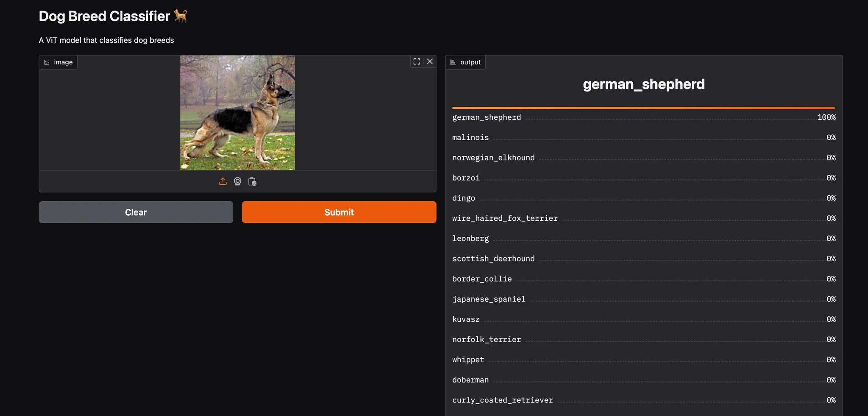This screenshot has width=868, height=416.
Task: Select the malinois prediction row
Action: click(x=470, y=137)
